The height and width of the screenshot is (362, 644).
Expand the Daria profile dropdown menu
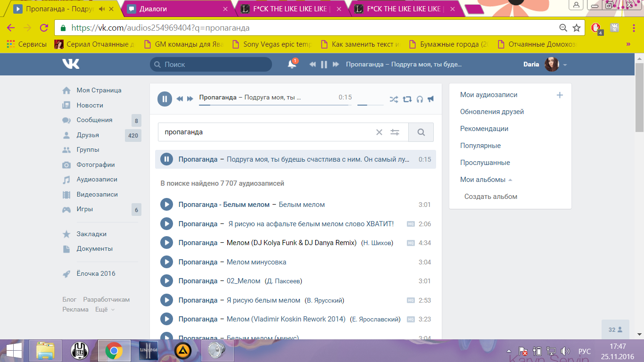(x=565, y=65)
